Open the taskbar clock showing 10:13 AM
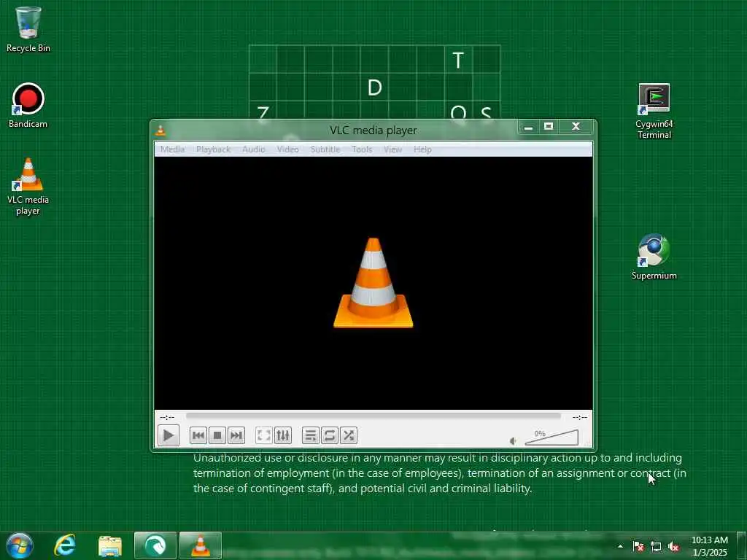This screenshot has height=560, width=747. [709, 546]
